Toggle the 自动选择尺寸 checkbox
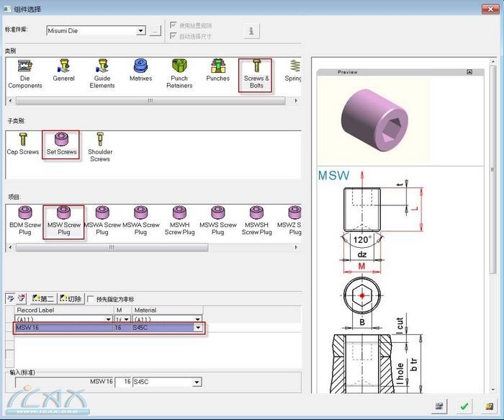This screenshot has width=504, height=420. click(x=174, y=36)
